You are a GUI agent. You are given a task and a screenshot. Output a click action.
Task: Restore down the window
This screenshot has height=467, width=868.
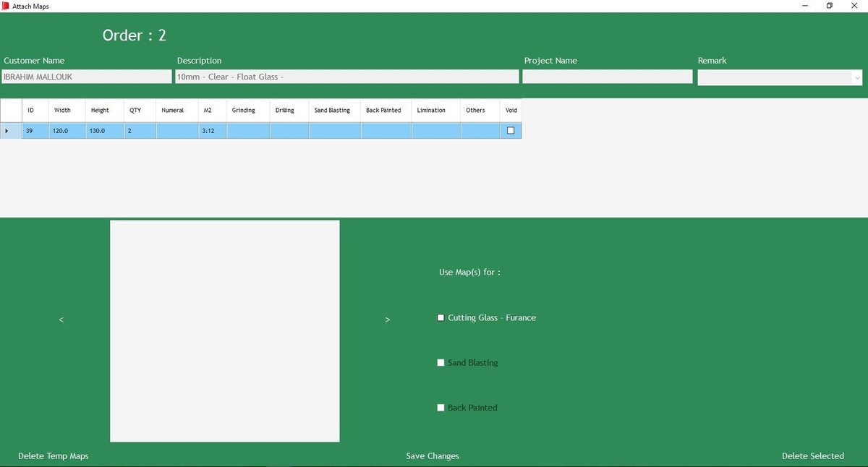829,6
